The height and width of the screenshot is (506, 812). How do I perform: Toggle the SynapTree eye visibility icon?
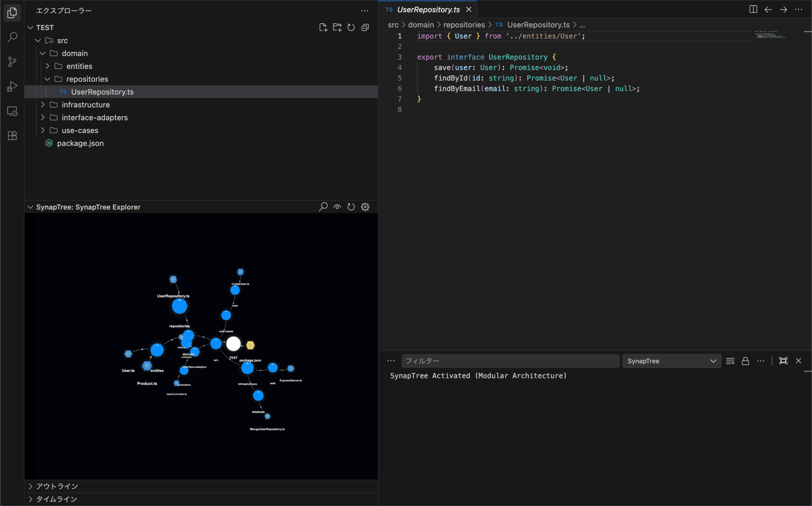(337, 207)
